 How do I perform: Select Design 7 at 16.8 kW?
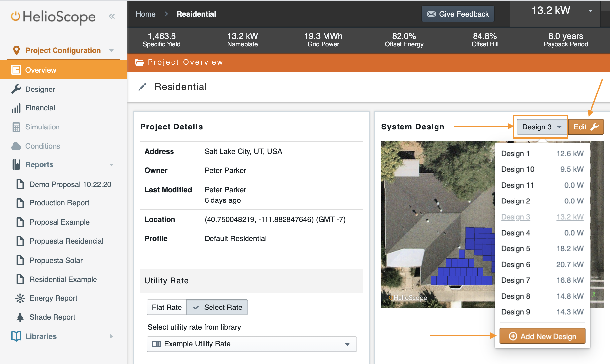point(542,280)
